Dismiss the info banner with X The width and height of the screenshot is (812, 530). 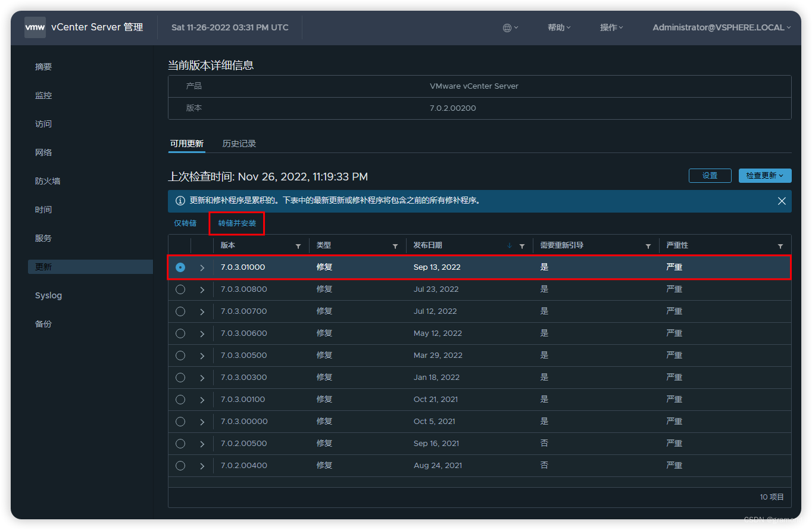click(782, 201)
